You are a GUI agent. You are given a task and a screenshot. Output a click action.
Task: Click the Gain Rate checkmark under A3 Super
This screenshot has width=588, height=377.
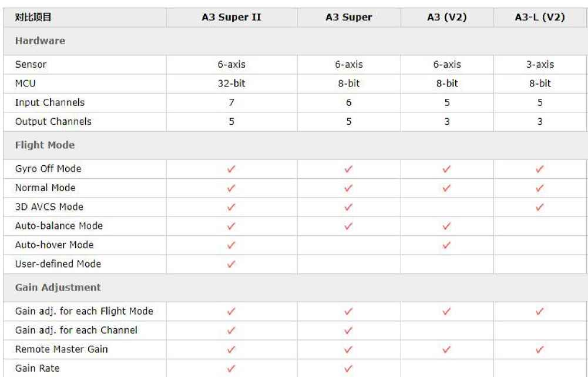pyautogui.click(x=348, y=369)
